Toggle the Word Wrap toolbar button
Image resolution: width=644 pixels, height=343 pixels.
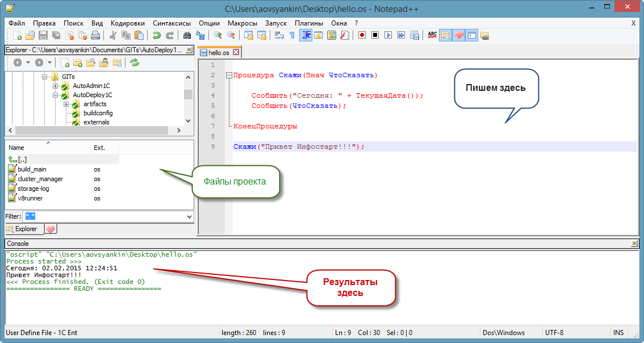pyautogui.click(x=279, y=35)
